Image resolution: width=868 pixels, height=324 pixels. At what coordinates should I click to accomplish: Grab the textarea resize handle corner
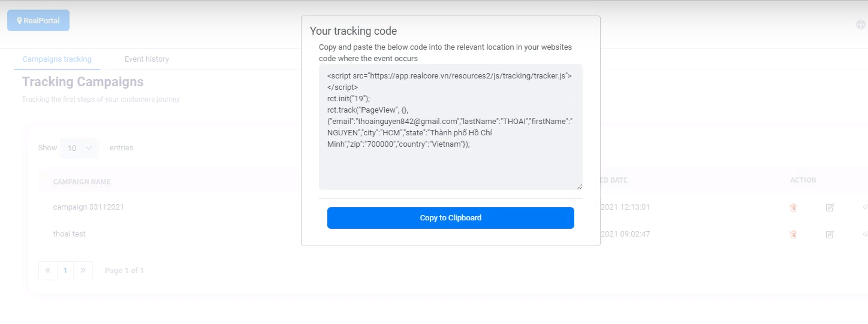[579, 186]
